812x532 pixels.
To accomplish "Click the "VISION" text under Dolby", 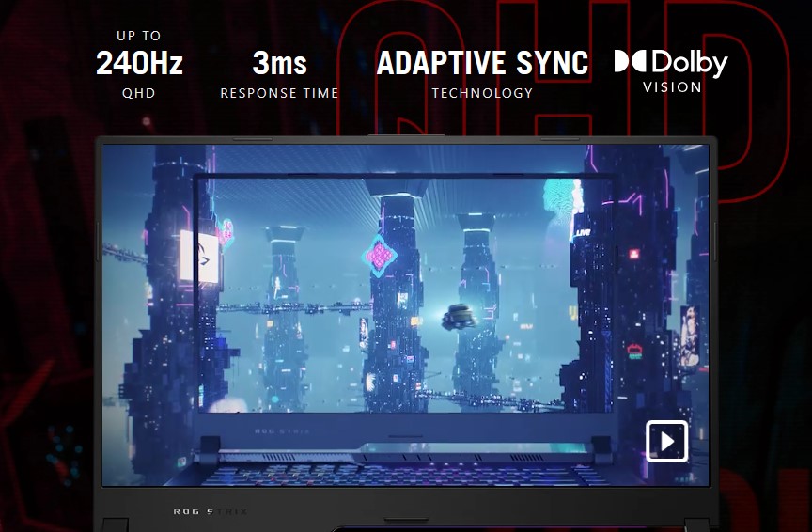I will pyautogui.click(x=672, y=87).
